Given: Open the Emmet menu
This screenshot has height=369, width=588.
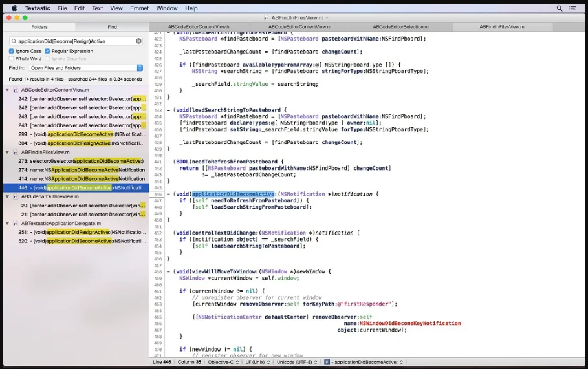Looking at the screenshot, I should [x=140, y=8].
